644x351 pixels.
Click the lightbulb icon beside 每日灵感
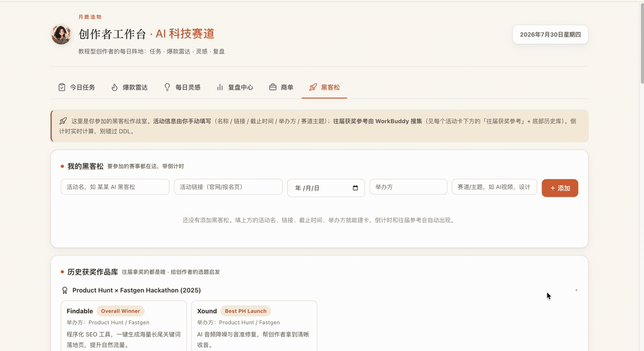(167, 87)
